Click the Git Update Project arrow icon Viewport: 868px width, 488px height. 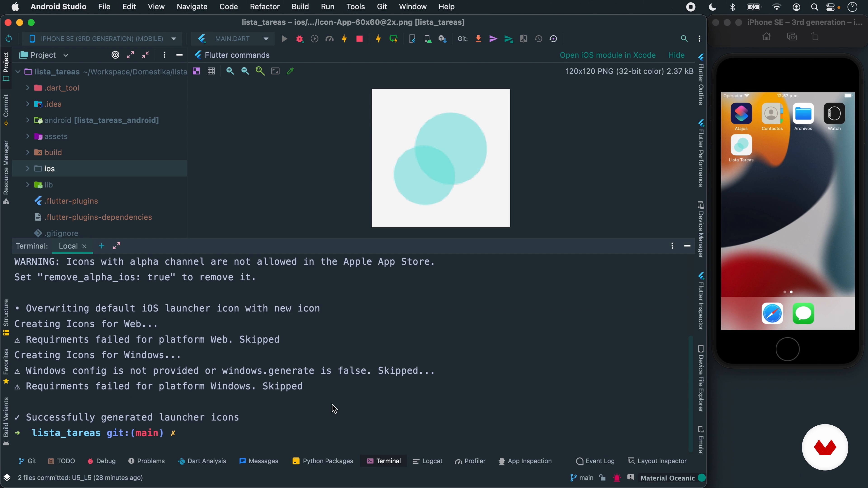point(478,39)
